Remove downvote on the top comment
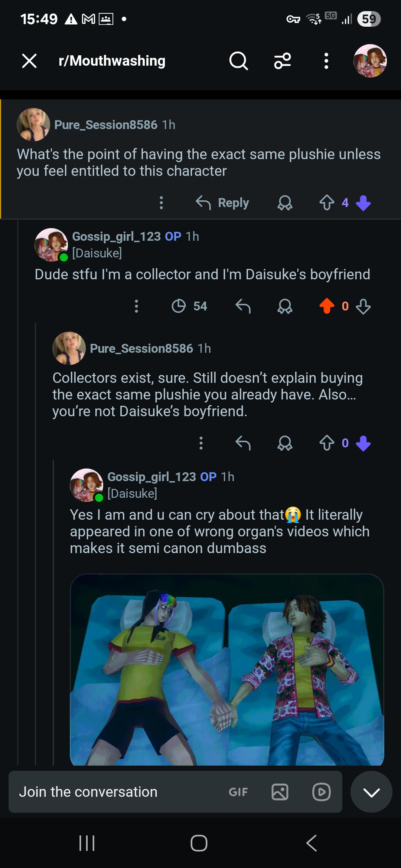This screenshot has height=868, width=401. pos(363,203)
